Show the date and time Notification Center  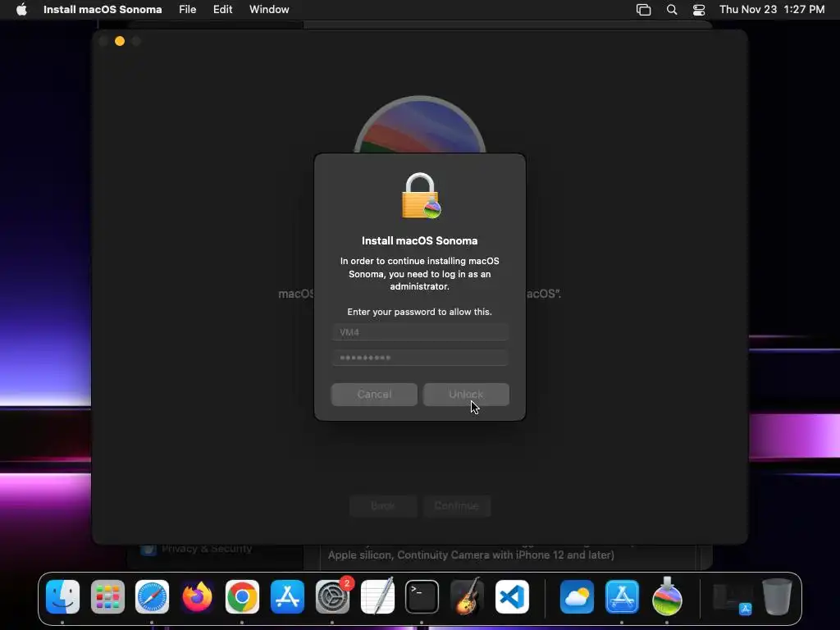pos(772,10)
